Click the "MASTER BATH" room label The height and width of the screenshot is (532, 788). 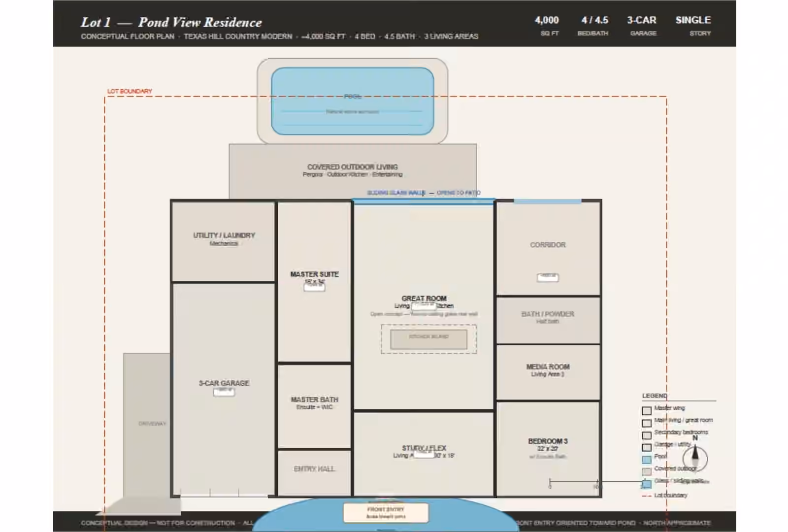point(314,399)
